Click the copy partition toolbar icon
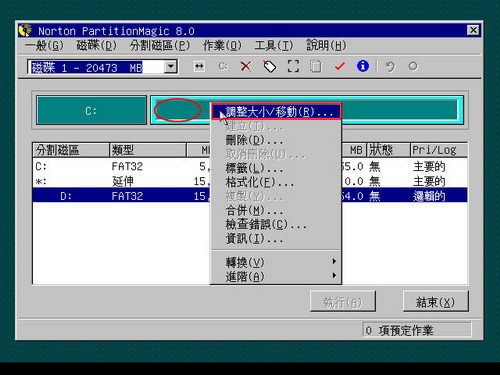 [316, 66]
